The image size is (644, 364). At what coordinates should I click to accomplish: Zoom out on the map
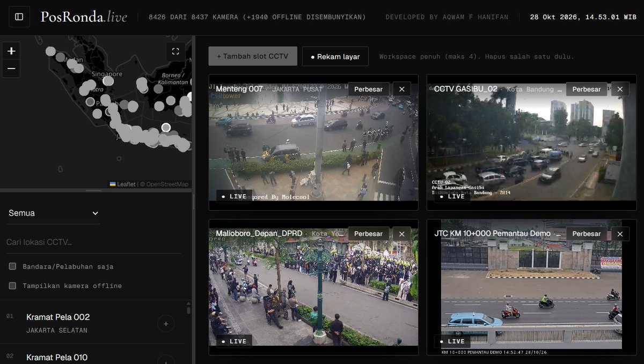tap(11, 69)
